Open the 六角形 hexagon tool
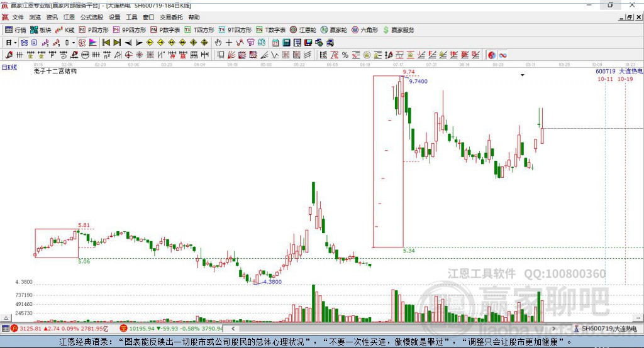Viewport: 644px width, 348px height. 365,30
